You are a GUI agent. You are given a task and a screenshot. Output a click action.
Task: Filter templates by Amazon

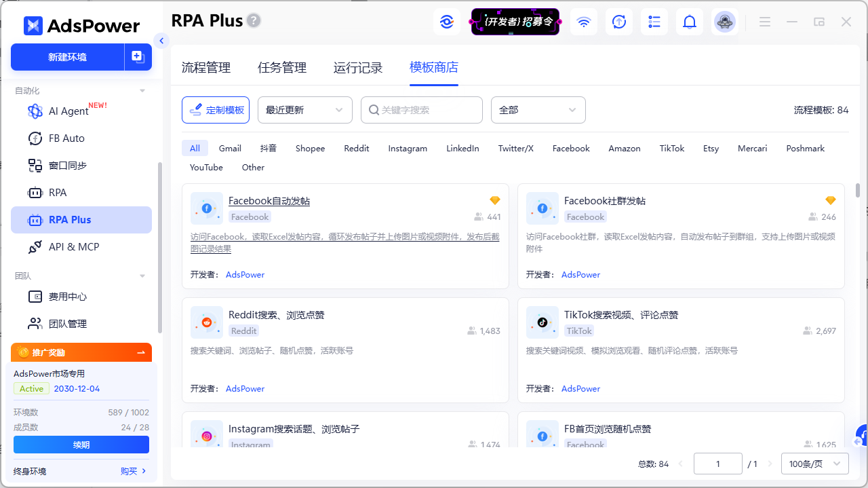tap(625, 149)
